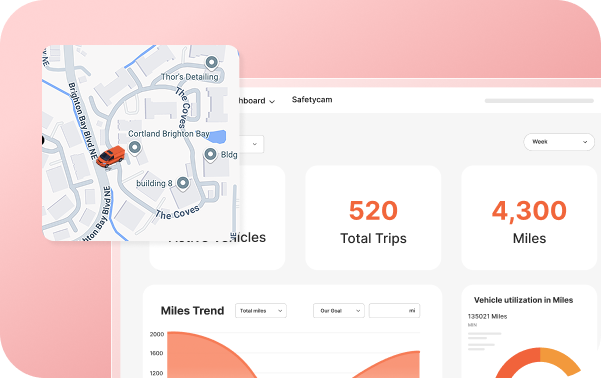Click the blue pond on the map
This screenshot has width=601, height=378.
217,136
